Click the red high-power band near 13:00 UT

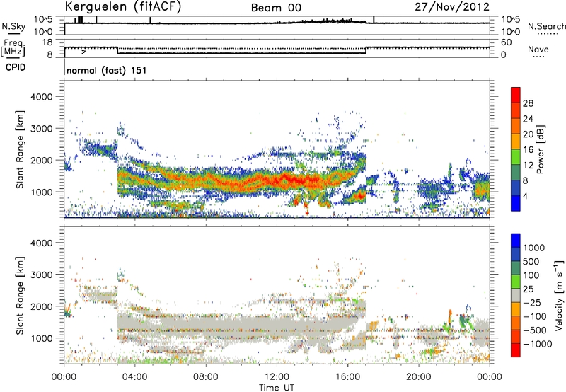[294, 178]
